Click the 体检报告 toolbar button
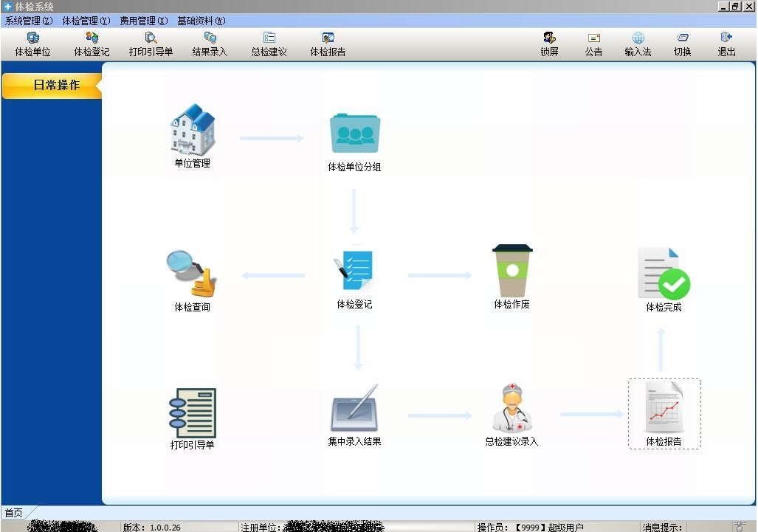The width and height of the screenshot is (758, 532). pos(328,44)
